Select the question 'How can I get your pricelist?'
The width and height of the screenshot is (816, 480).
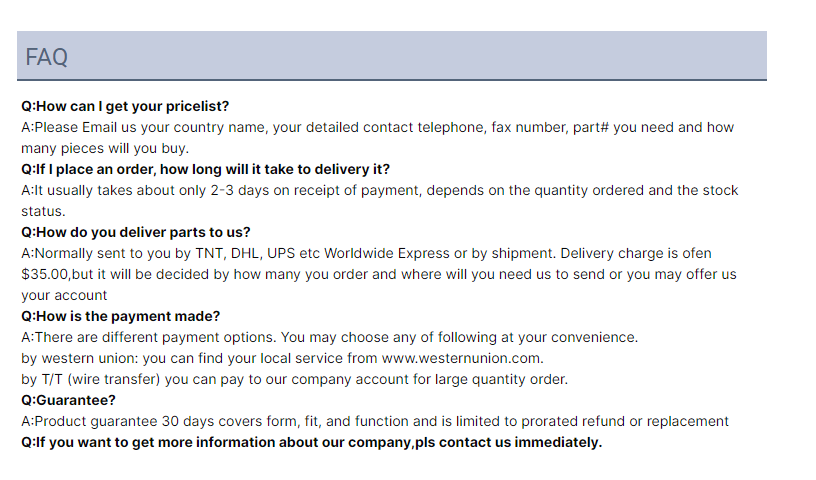pyautogui.click(x=125, y=106)
